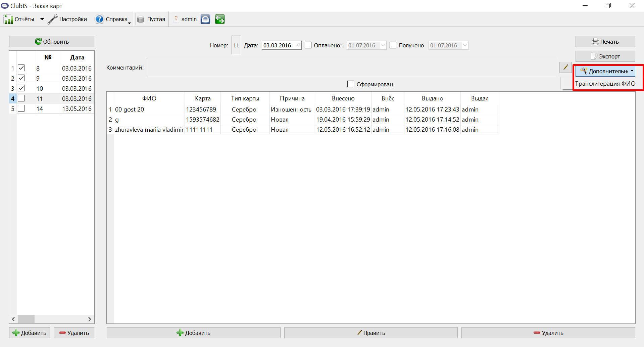644x347 pixels.
Task: Print with the Печать button
Action: 605,42
